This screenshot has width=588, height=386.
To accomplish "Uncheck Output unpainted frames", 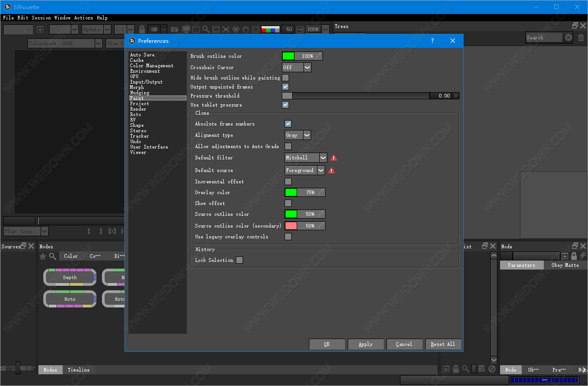I will click(285, 87).
